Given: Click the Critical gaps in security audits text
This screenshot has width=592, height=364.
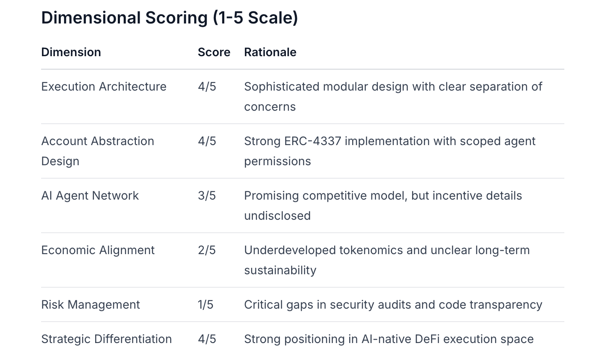Looking at the screenshot, I should [393, 305].
